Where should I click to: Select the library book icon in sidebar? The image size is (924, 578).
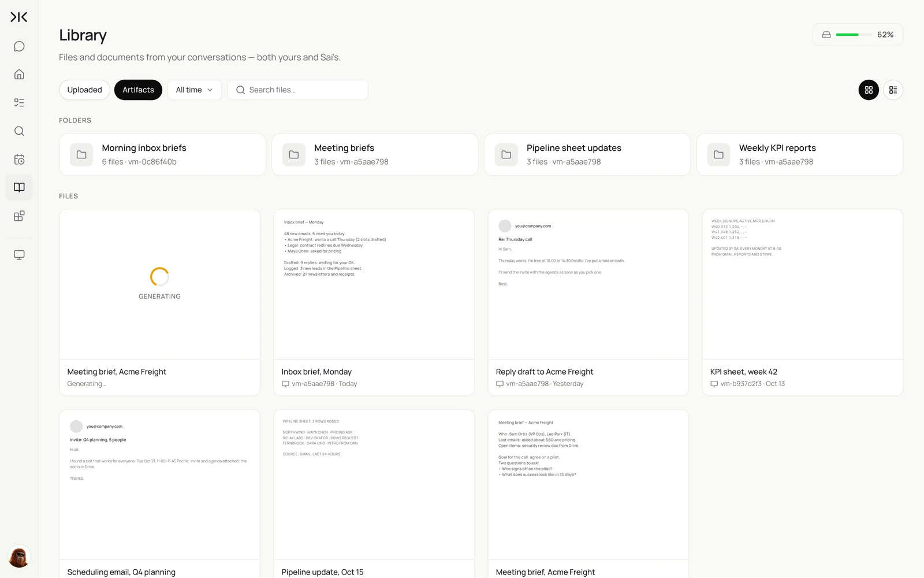[19, 187]
